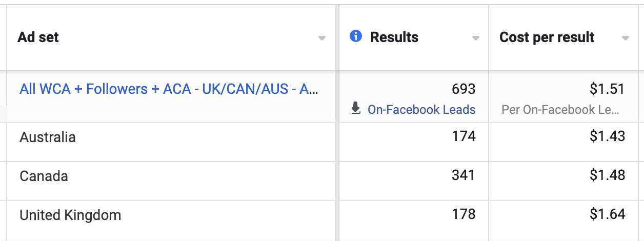Select the Cost per result column header
This screenshot has height=241, width=644.
(547, 37)
